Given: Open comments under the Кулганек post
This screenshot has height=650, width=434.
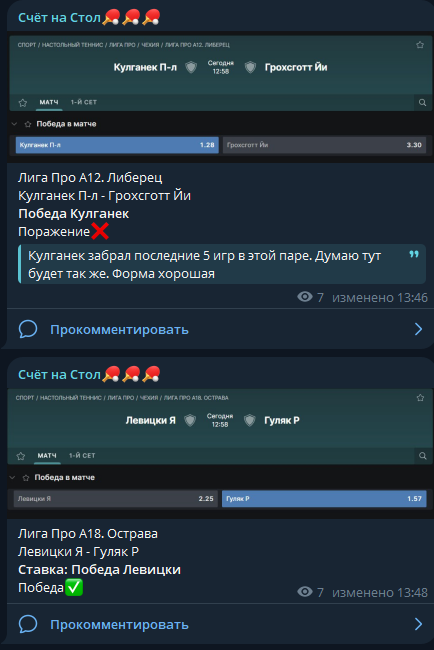Looking at the screenshot, I should pyautogui.click(x=220, y=330).
